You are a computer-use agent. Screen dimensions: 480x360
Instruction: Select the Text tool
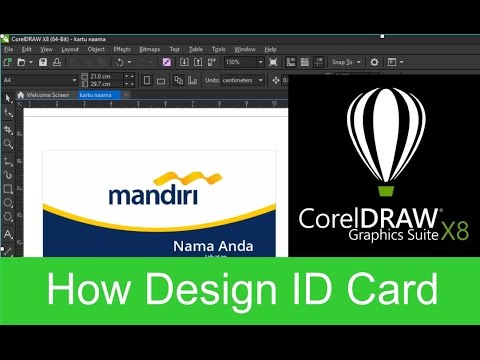(8, 234)
